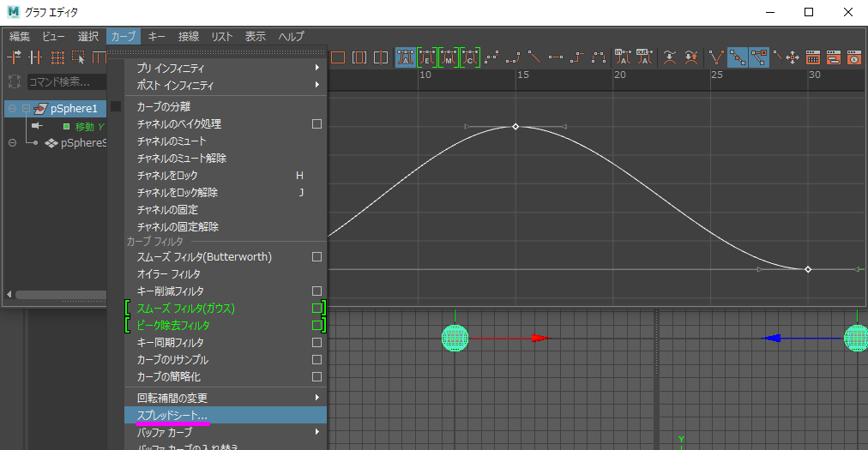The width and height of the screenshot is (868, 450).
Task: Click the Break Tangents icon
Action: click(x=716, y=57)
